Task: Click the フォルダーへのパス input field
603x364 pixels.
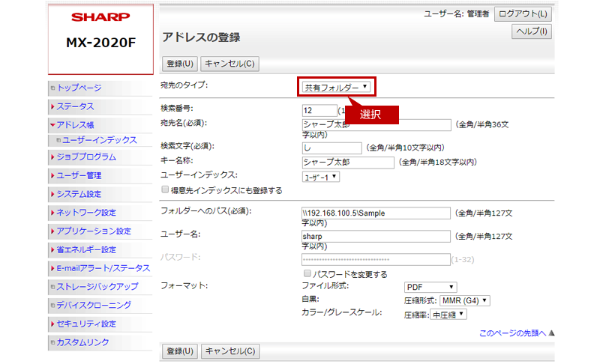Action: click(x=376, y=213)
